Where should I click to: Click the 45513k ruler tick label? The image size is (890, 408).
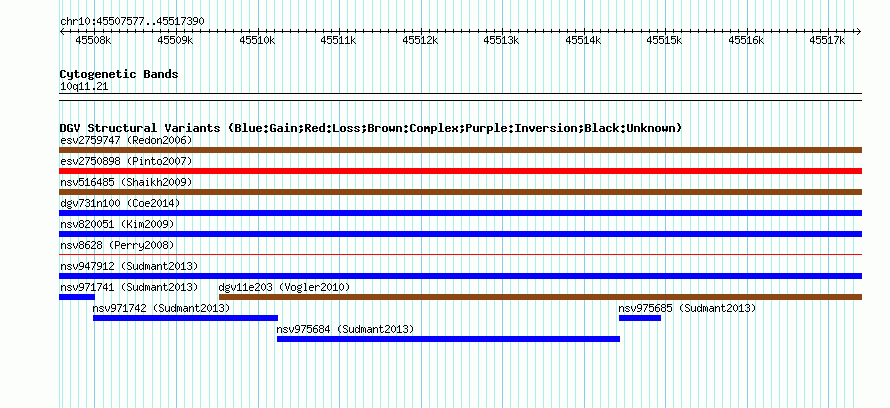tap(501, 40)
